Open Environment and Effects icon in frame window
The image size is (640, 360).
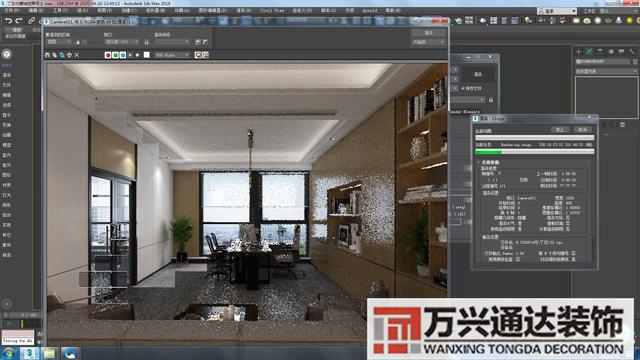205,42
